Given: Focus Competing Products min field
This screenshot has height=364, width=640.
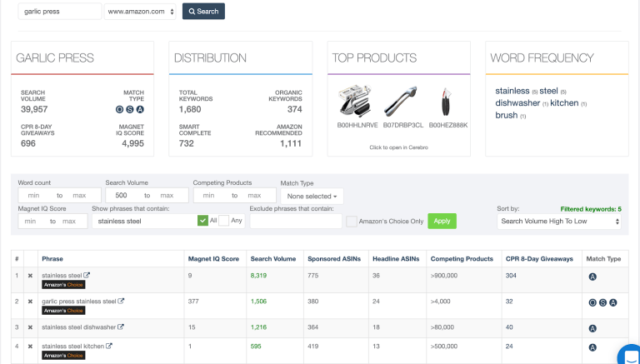Looking at the screenshot, I should point(208,196).
